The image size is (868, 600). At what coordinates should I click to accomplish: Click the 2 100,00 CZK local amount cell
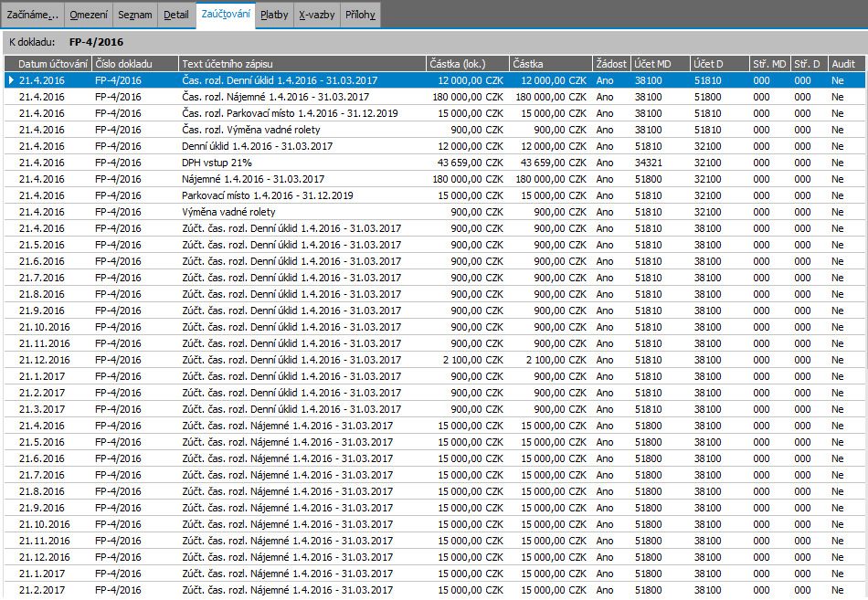[x=471, y=360]
